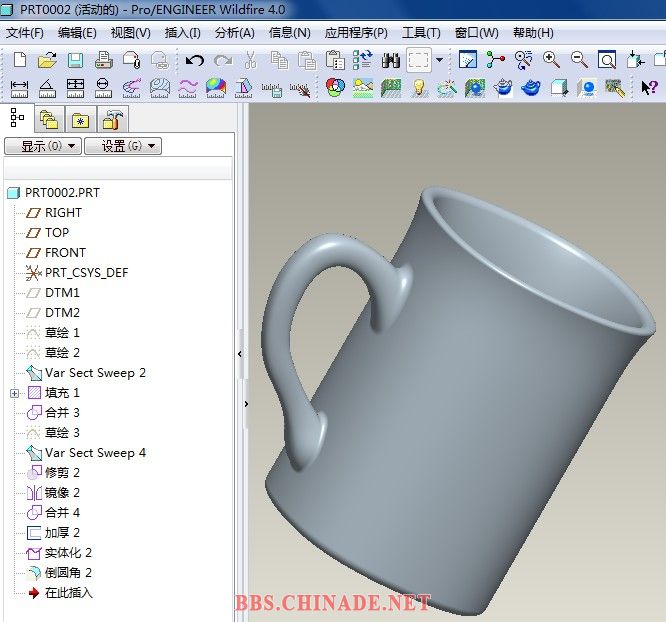Open the 设置 dropdown in model tree
The height and width of the screenshot is (622, 666).
click(122, 146)
